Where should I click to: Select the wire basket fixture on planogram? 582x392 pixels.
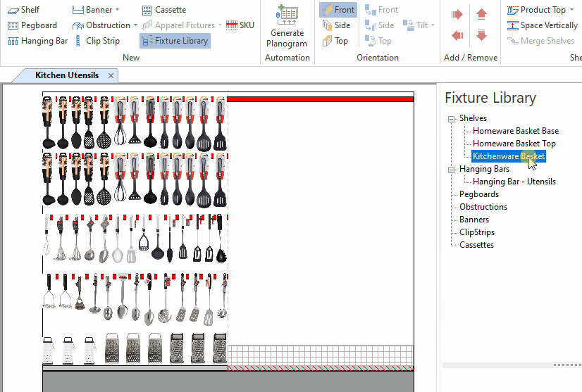point(321,356)
